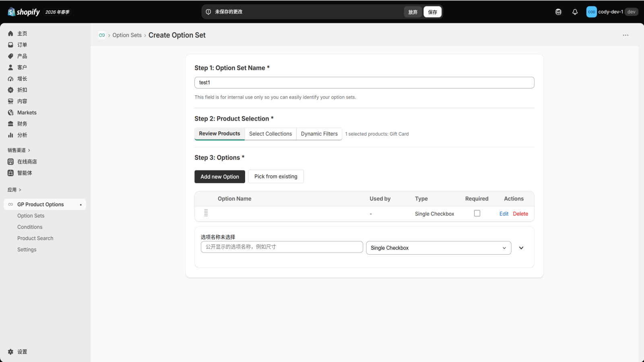The height and width of the screenshot is (362, 644).
Task: Open the three-dot more actions menu
Action: point(625,35)
